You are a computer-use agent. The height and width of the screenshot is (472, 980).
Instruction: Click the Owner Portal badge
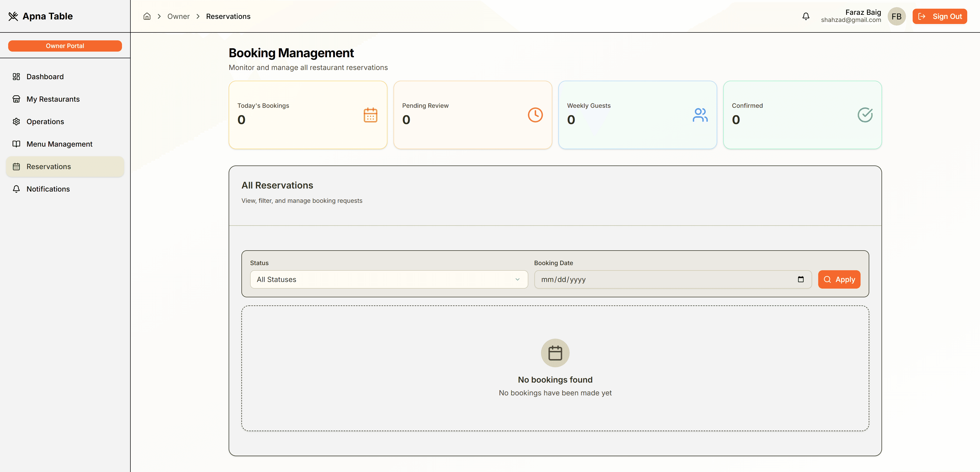click(x=65, y=46)
